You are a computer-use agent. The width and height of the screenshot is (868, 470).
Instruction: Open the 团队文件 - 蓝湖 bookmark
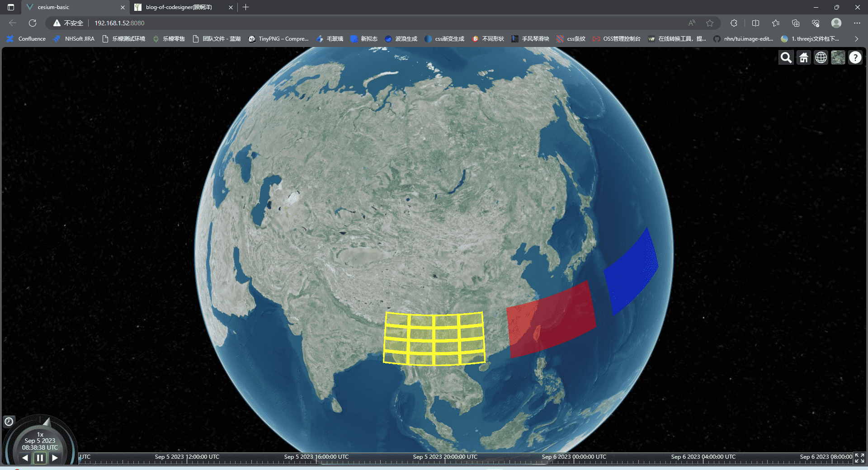[x=217, y=39]
